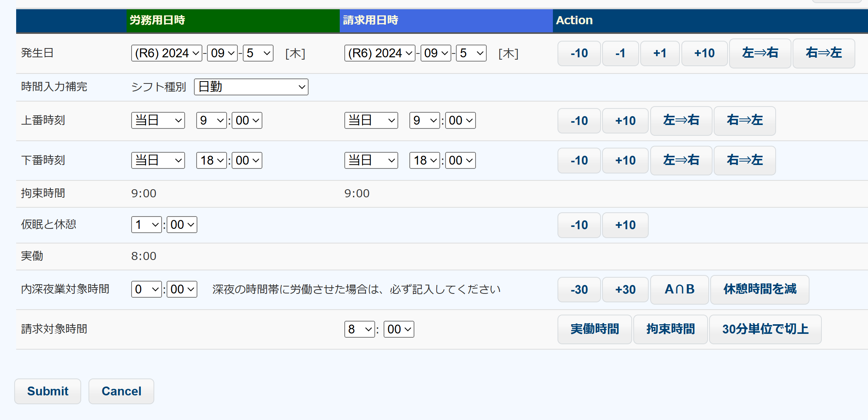
Task: Open the シフト種別 dropdown showing 日勤
Action: pyautogui.click(x=251, y=87)
